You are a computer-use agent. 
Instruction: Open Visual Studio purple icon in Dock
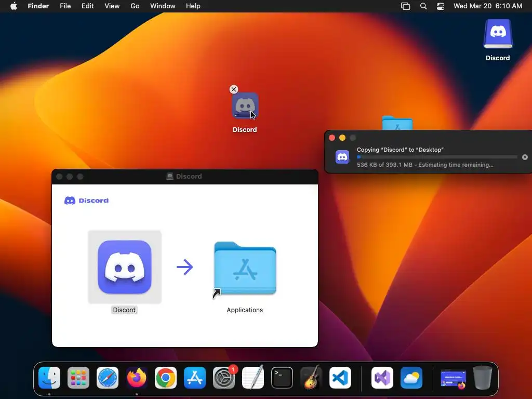click(382, 378)
